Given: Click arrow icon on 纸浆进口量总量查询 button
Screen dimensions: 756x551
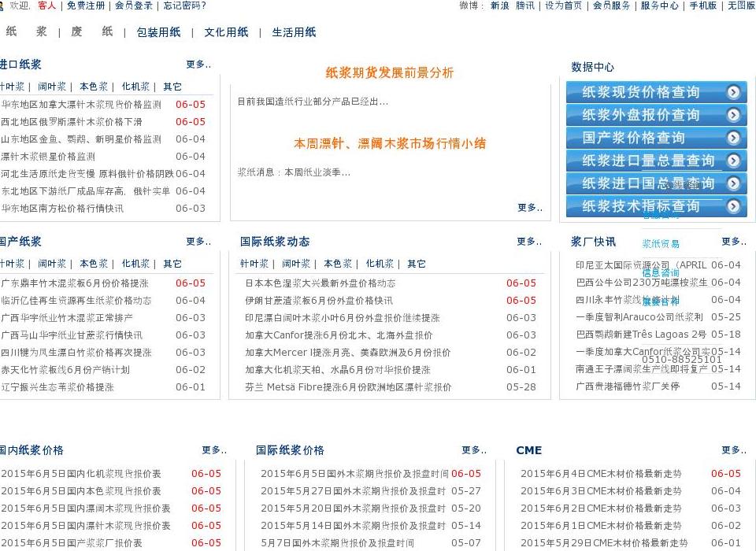Looking at the screenshot, I should [733, 160].
